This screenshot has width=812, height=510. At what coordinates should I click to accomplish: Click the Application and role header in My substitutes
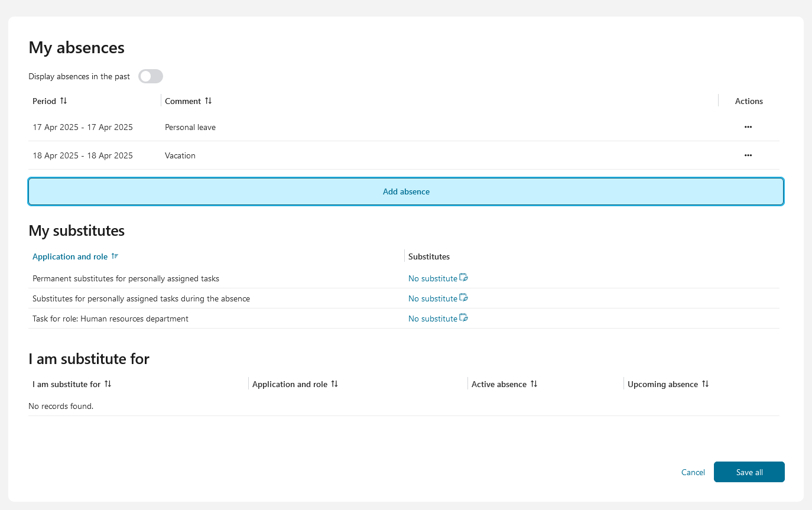pyautogui.click(x=70, y=256)
